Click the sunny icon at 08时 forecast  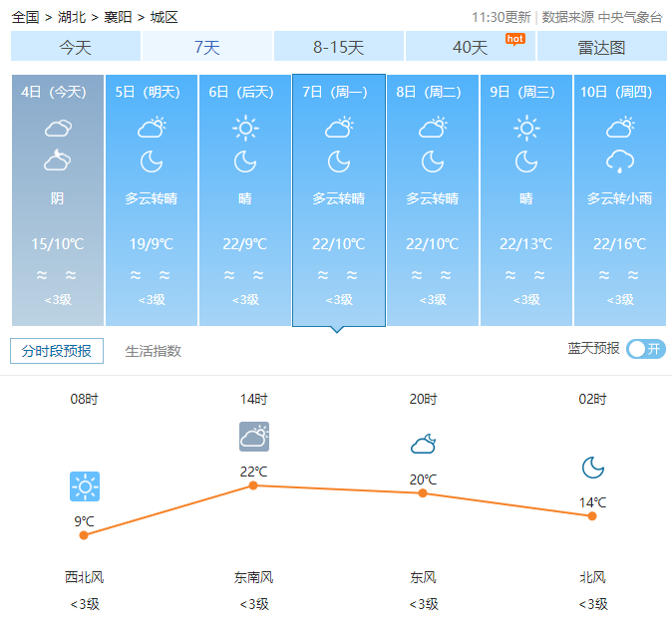(x=85, y=486)
